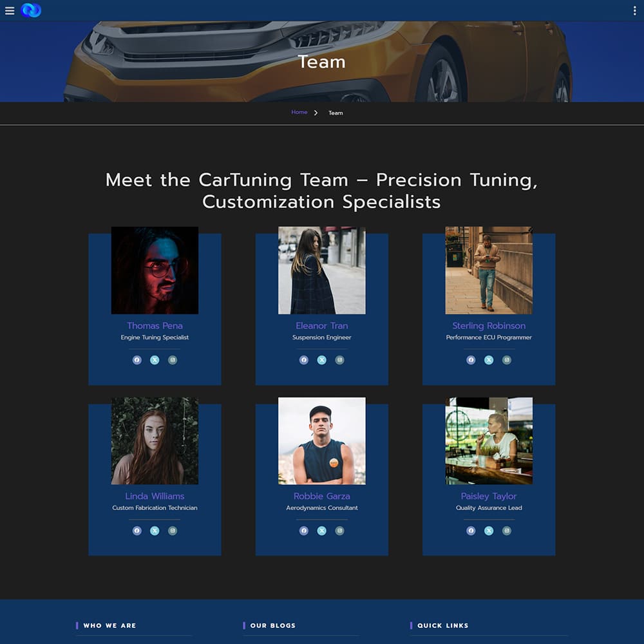Screen dimensions: 644x644
Task: Click Thomas Pena's portrait photo
Action: (155, 270)
